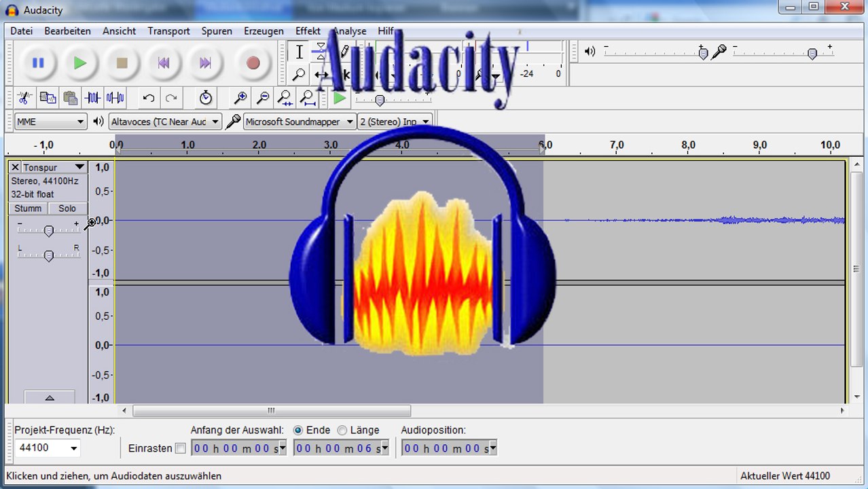The image size is (868, 489).
Task: Collapse the track using the up-arrow button
Action: [x=50, y=397]
